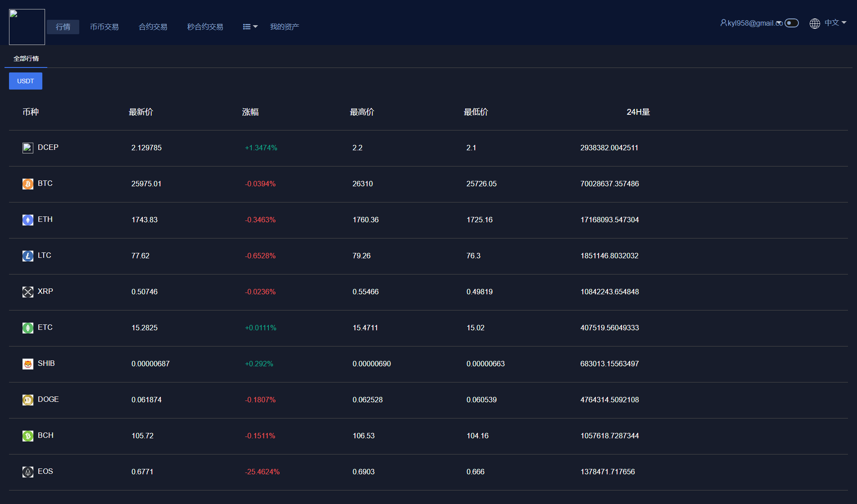Click the SHIB coin icon
The width and height of the screenshot is (857, 504).
pyautogui.click(x=28, y=364)
